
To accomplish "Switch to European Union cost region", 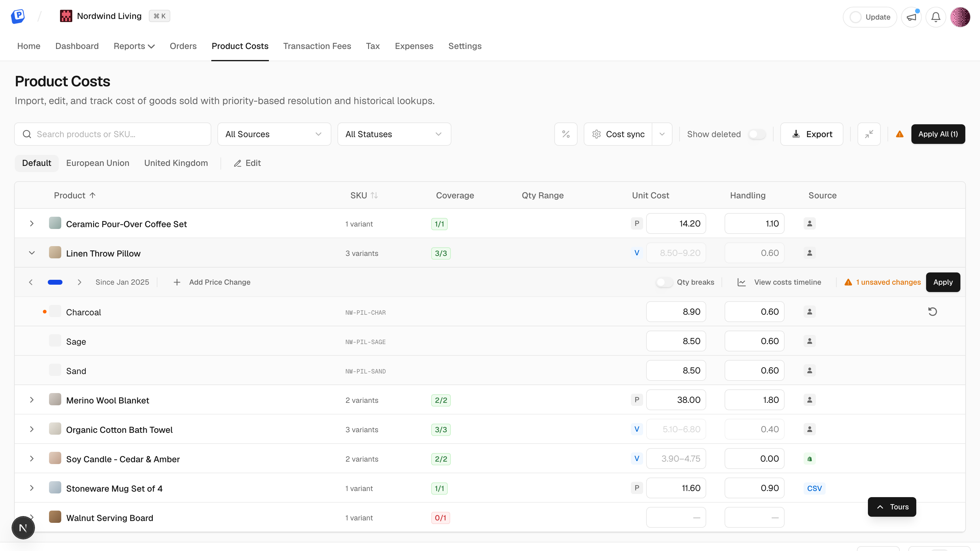I will point(98,163).
